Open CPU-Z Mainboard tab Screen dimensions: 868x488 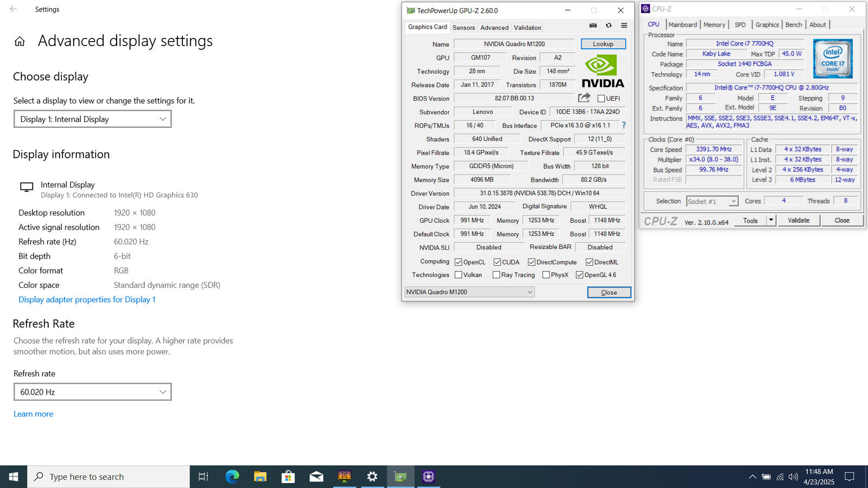coord(682,25)
